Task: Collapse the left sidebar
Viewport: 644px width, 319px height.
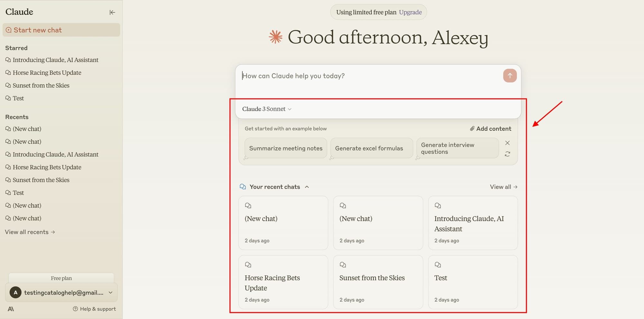Action: click(x=112, y=12)
